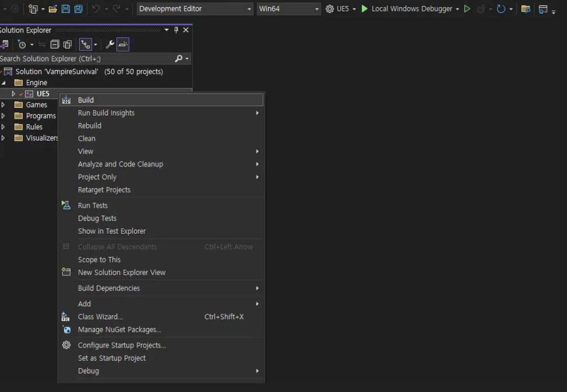Open the search options dropdown arrow
Viewport: 567px width, 392px height.
(x=187, y=59)
